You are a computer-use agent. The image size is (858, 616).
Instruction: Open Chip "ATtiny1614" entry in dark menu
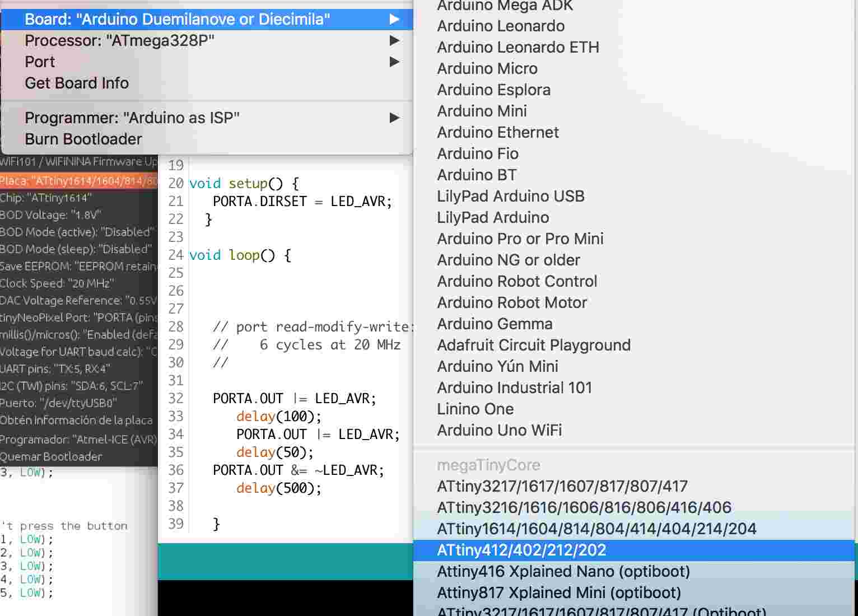[x=79, y=198]
